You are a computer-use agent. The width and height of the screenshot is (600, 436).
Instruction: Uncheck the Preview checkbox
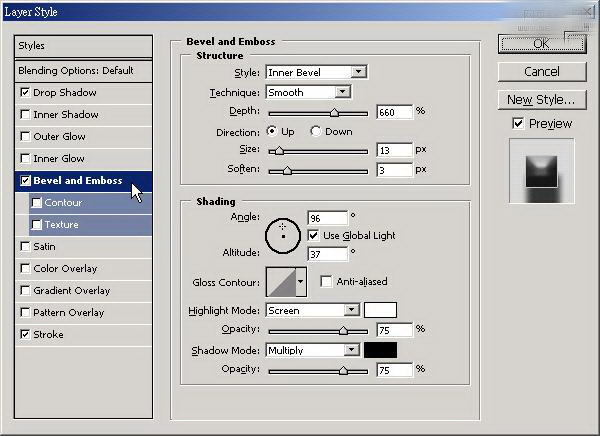517,123
